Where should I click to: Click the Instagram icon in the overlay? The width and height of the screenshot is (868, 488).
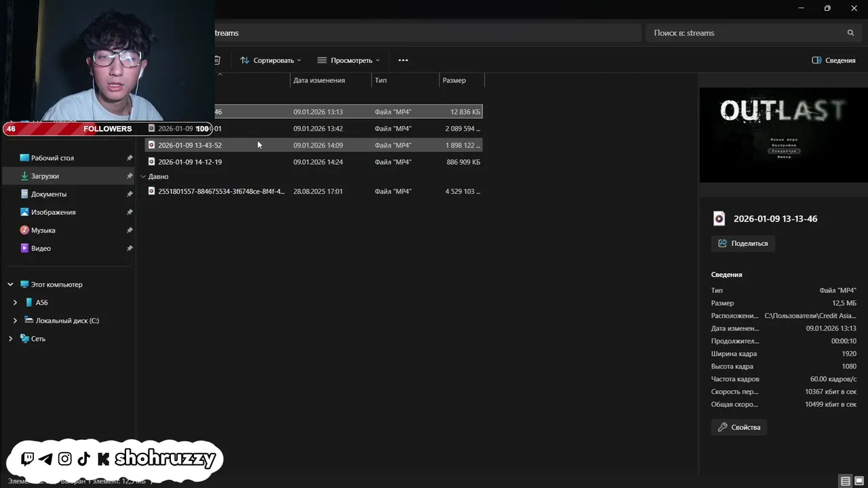click(x=64, y=459)
